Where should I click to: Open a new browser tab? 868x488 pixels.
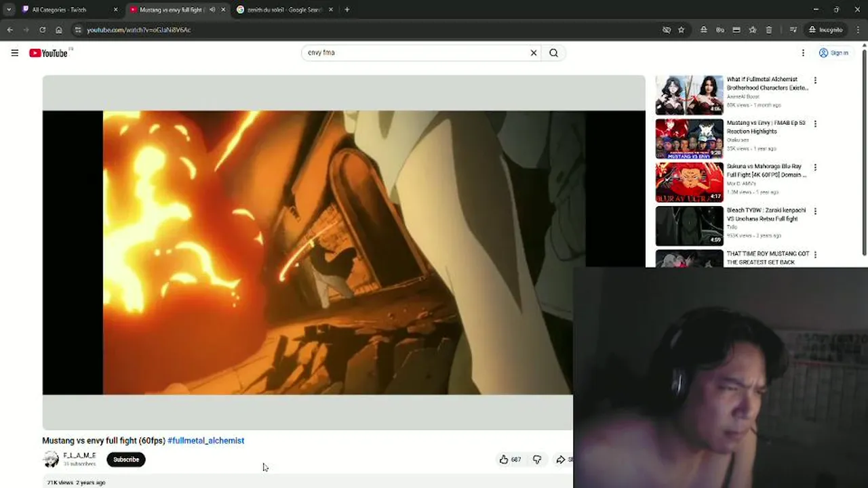347,9
